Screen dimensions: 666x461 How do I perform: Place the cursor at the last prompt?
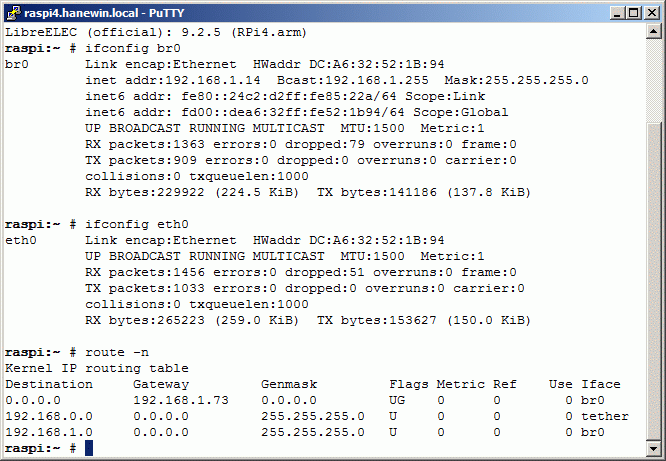[89, 448]
